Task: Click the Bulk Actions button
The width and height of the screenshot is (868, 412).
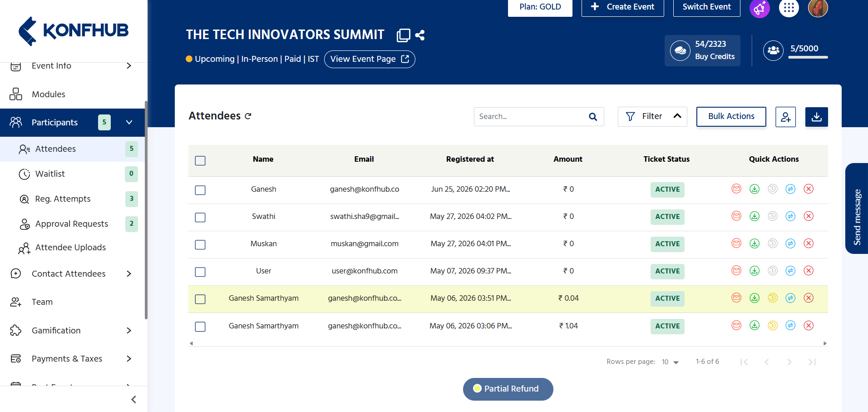Action: click(731, 117)
